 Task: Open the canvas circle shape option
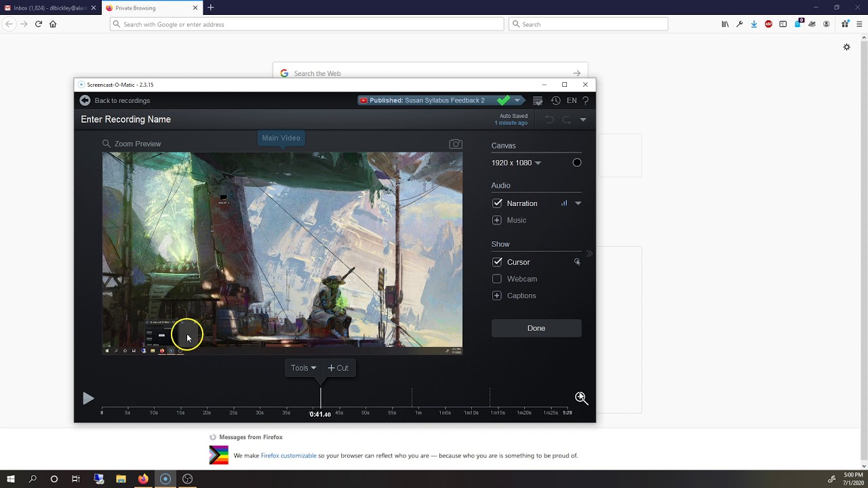577,163
